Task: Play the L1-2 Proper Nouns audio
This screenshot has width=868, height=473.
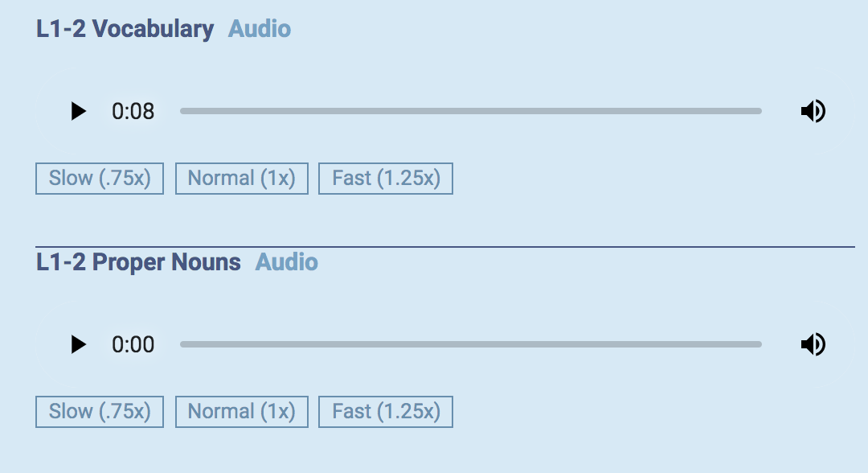Action: point(79,344)
